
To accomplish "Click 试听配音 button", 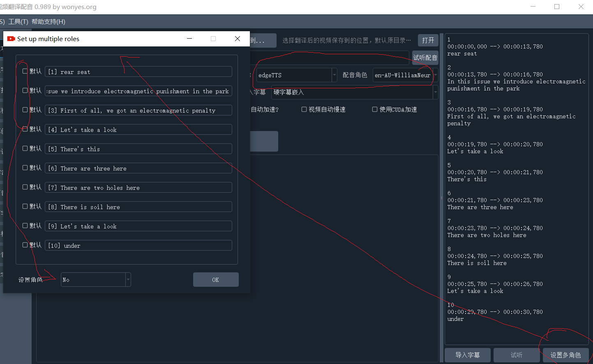I will [x=425, y=58].
